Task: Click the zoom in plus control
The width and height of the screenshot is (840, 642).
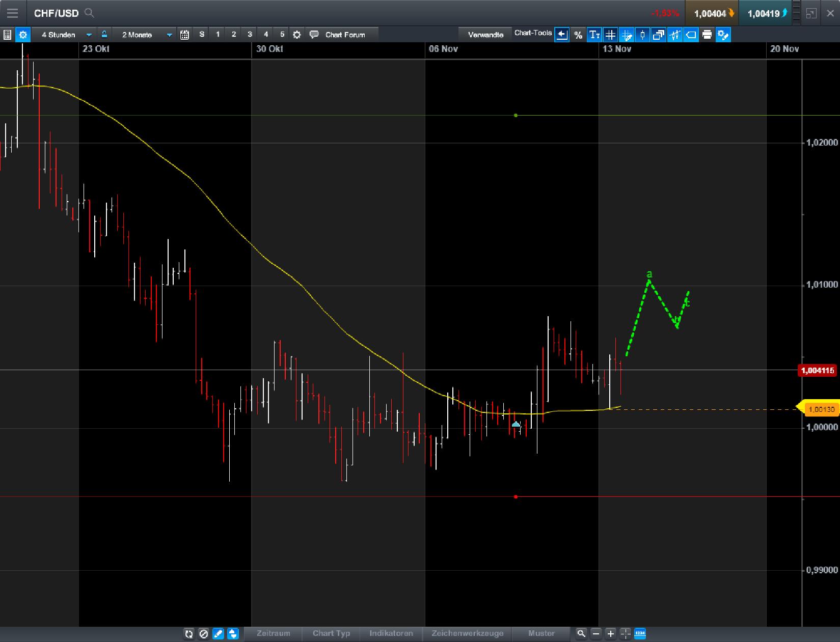Action: (610, 633)
